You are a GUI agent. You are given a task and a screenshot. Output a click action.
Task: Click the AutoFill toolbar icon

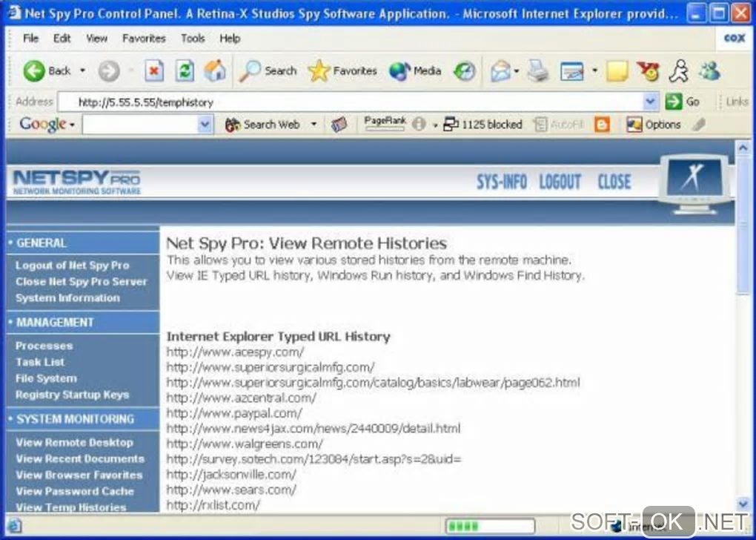point(540,125)
